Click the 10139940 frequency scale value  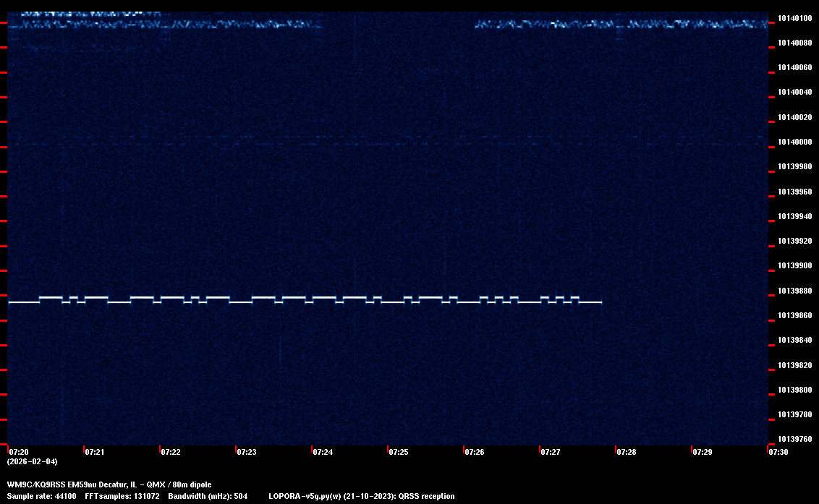794,216
